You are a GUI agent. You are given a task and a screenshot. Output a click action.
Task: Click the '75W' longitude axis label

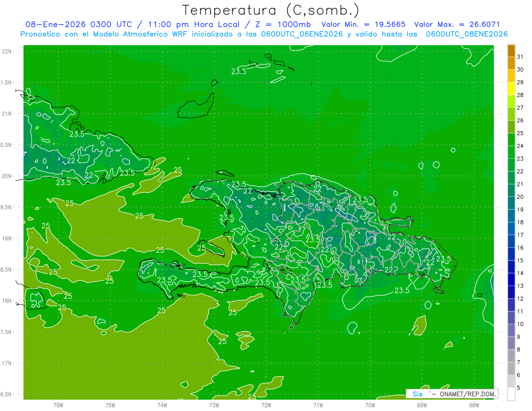[x=110, y=405]
